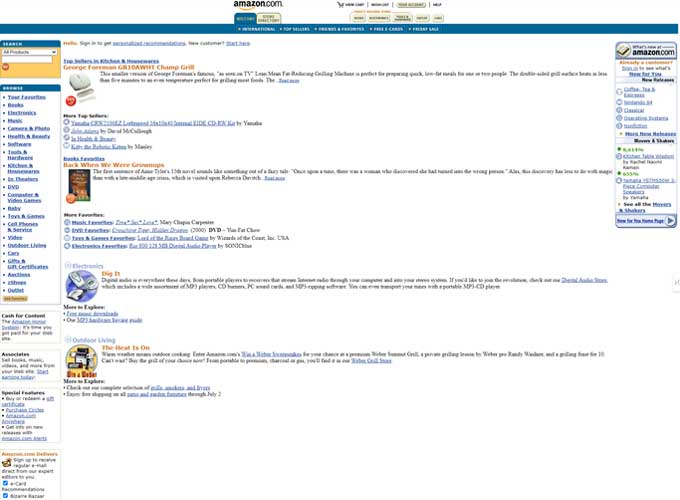Click the Digital Audio Store link
The width and height of the screenshot is (680, 500).
pyautogui.click(x=584, y=280)
